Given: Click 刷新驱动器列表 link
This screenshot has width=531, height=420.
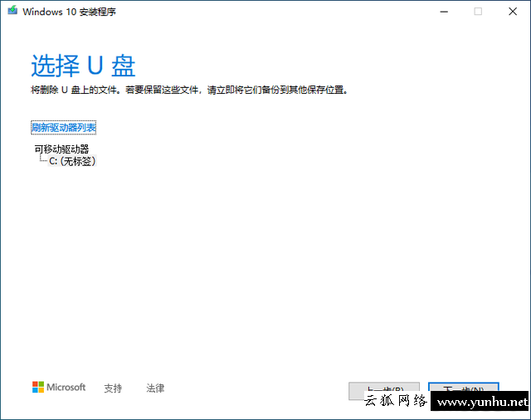Looking at the screenshot, I should pyautogui.click(x=64, y=128).
